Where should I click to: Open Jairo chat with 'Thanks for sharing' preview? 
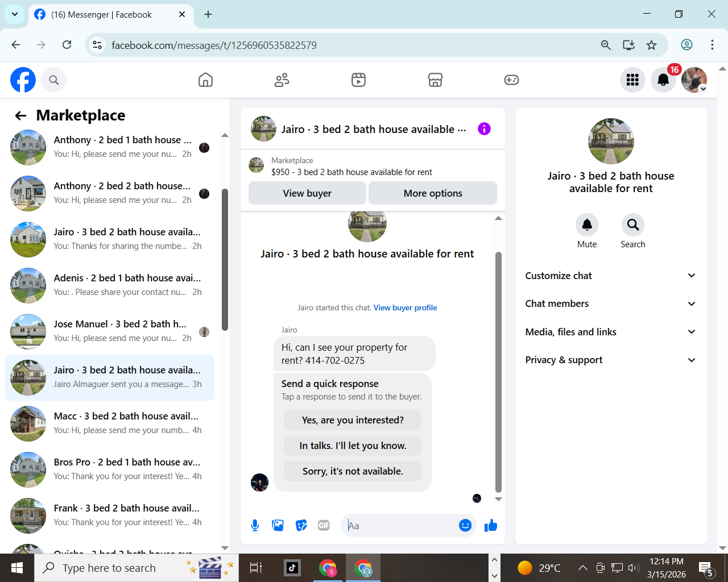click(x=110, y=239)
